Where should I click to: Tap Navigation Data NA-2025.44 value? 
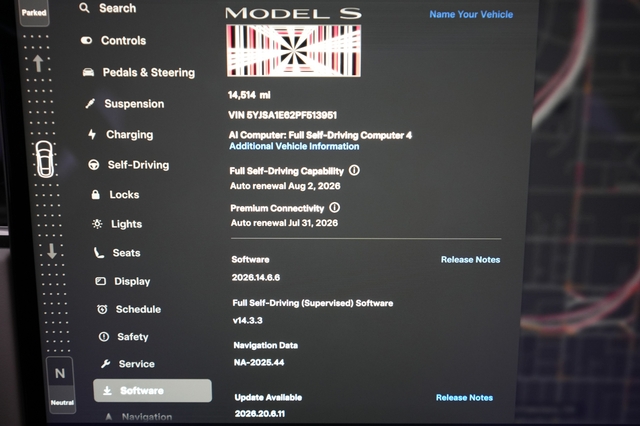[259, 363]
